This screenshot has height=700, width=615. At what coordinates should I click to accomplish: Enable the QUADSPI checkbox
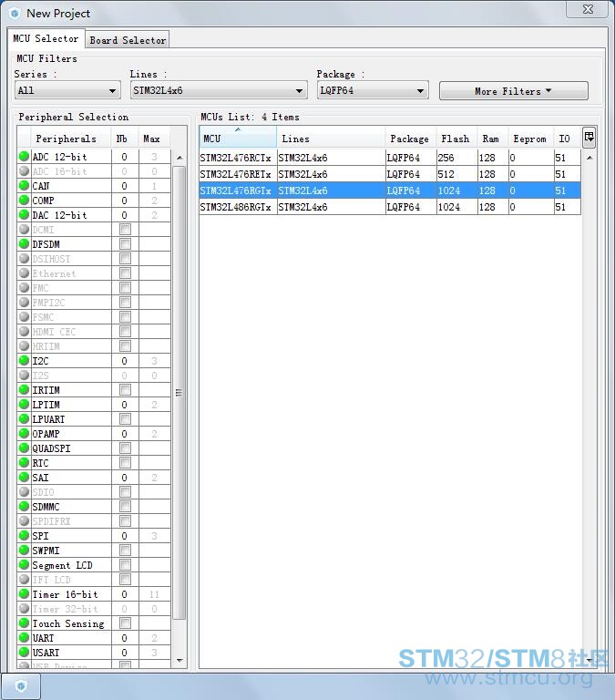tap(125, 448)
